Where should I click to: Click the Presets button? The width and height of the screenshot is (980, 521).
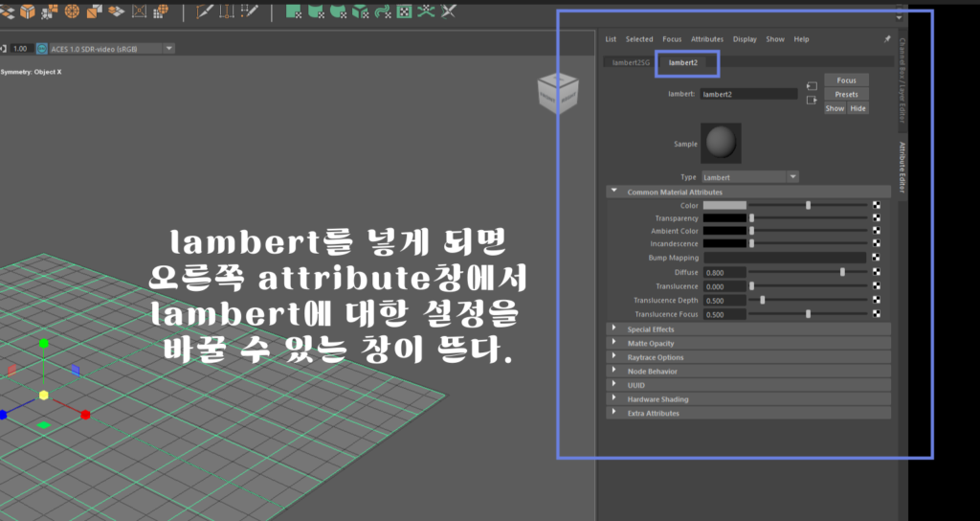[x=846, y=95]
